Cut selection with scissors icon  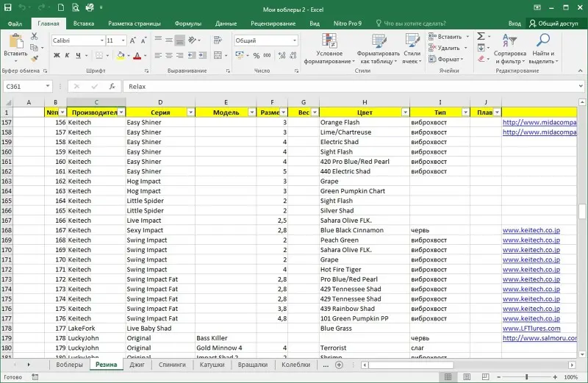pyautogui.click(x=34, y=36)
